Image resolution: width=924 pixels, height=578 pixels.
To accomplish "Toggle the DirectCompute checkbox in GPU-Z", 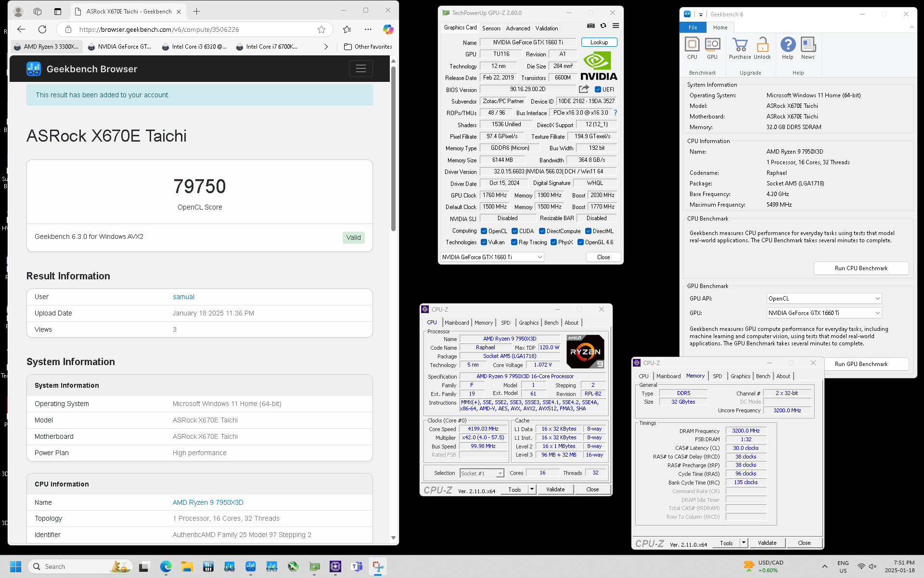I will click(x=542, y=231).
